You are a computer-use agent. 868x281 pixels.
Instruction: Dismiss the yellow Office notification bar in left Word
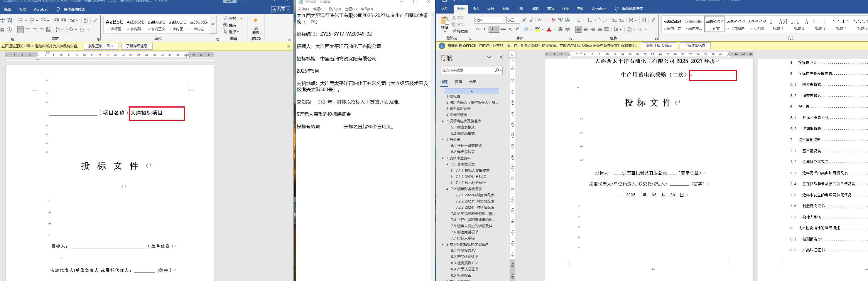tap(289, 46)
